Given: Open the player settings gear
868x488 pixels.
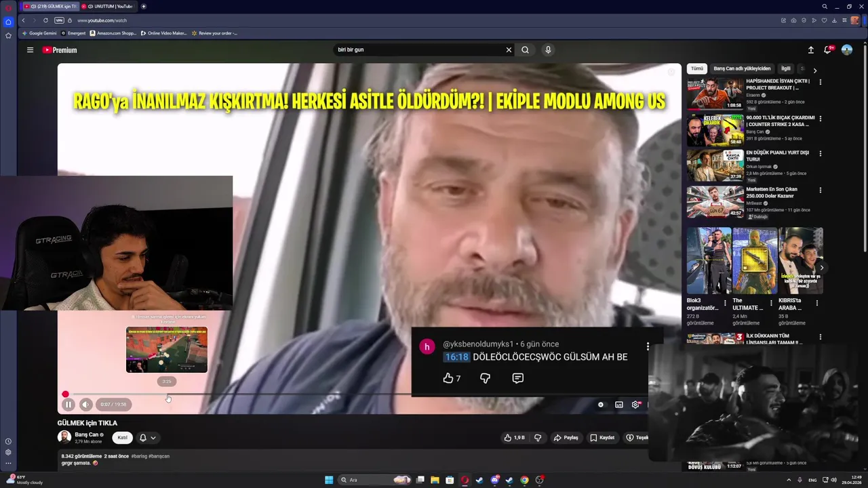Looking at the screenshot, I should pyautogui.click(x=635, y=405).
